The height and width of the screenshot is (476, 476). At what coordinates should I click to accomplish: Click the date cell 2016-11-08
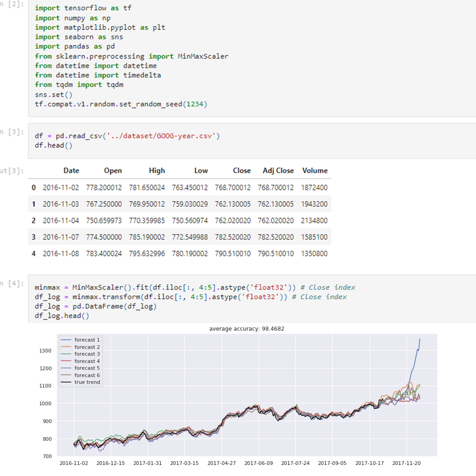coord(61,253)
